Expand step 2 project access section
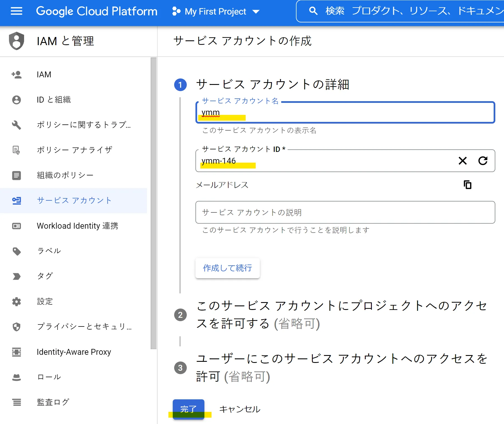This screenshot has width=504, height=424. tap(342, 314)
